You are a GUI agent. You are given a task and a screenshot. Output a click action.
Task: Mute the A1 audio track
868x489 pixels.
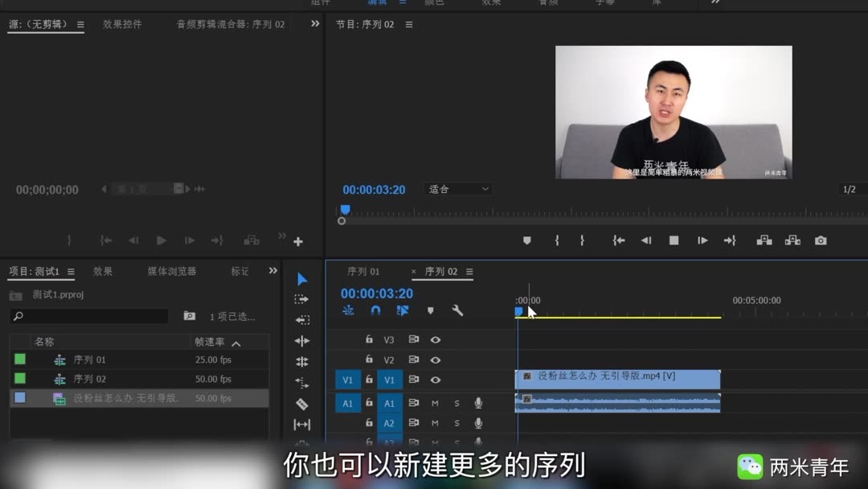coord(435,403)
